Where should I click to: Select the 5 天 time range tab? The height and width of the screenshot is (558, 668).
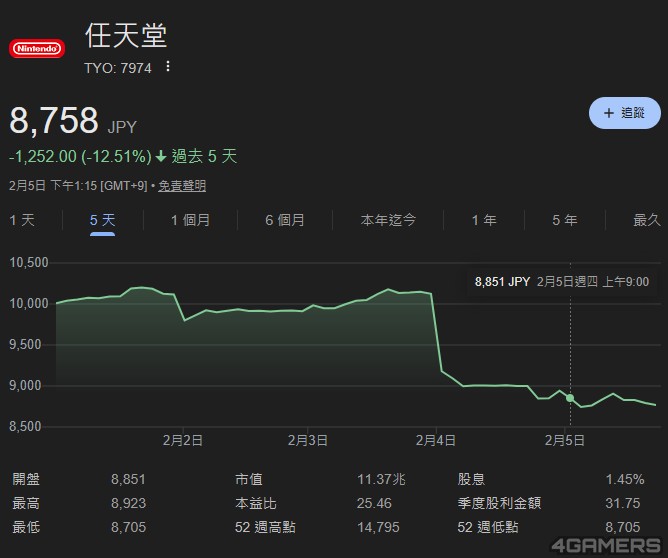pos(102,220)
